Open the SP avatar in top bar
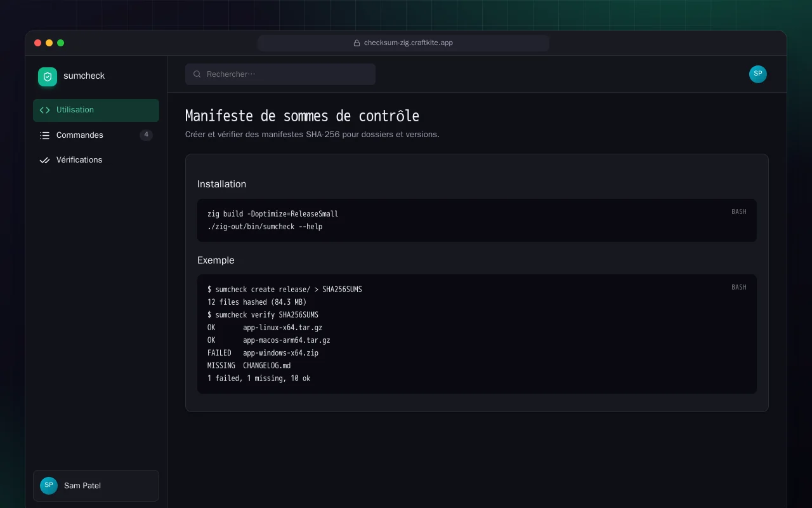Screen dimensions: 812x508 758,74
